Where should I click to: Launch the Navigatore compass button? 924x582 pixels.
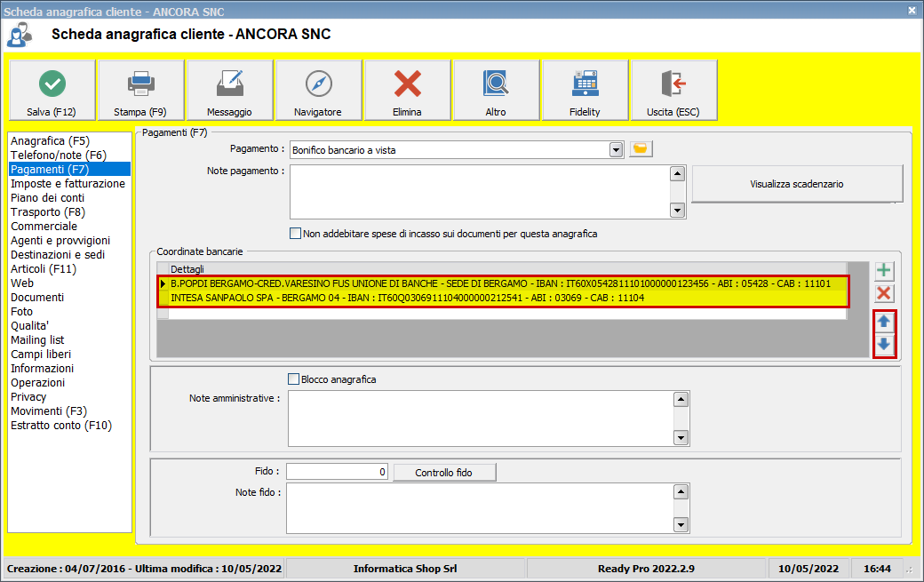[x=319, y=90]
